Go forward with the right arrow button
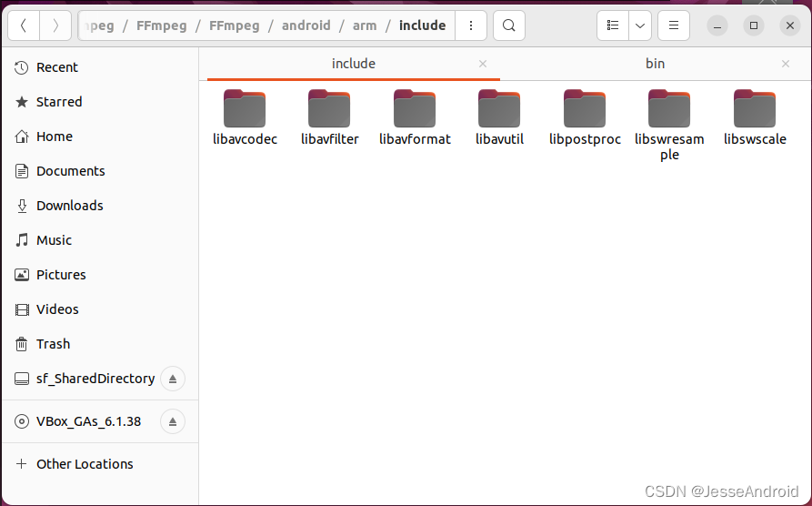The height and width of the screenshot is (506, 812). [x=55, y=25]
